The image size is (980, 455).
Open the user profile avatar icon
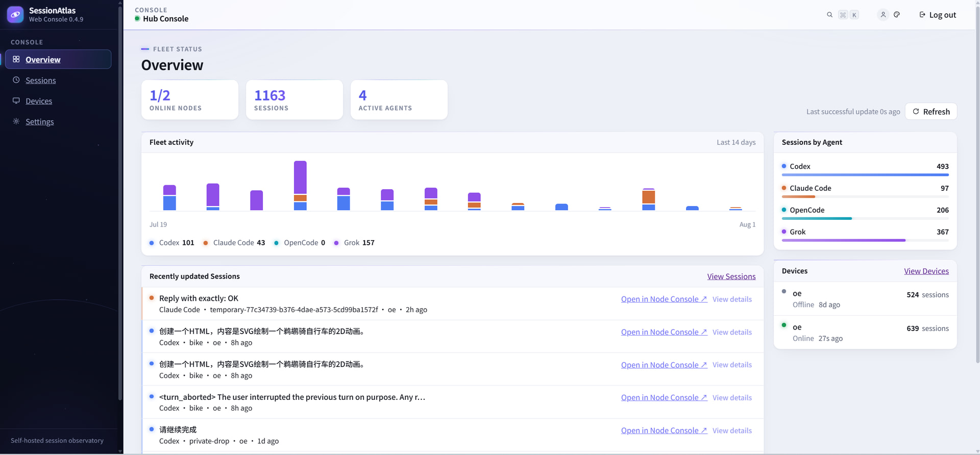(883, 15)
